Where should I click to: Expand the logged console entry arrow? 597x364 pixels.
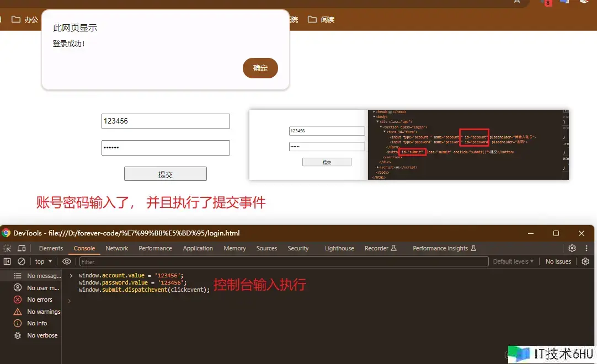coord(71,275)
